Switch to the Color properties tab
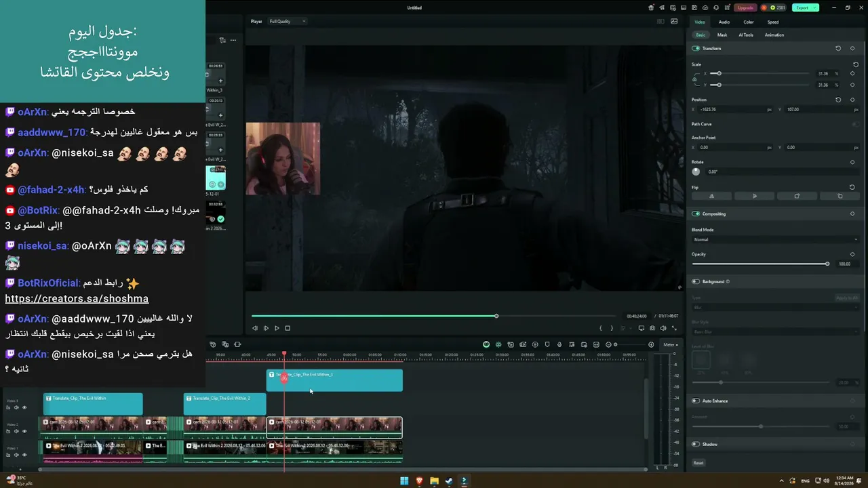Screen dimensions: 868x488 [749, 22]
